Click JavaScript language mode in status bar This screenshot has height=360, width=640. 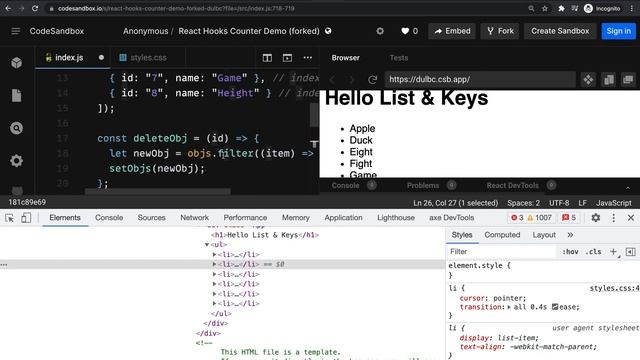[613, 203]
